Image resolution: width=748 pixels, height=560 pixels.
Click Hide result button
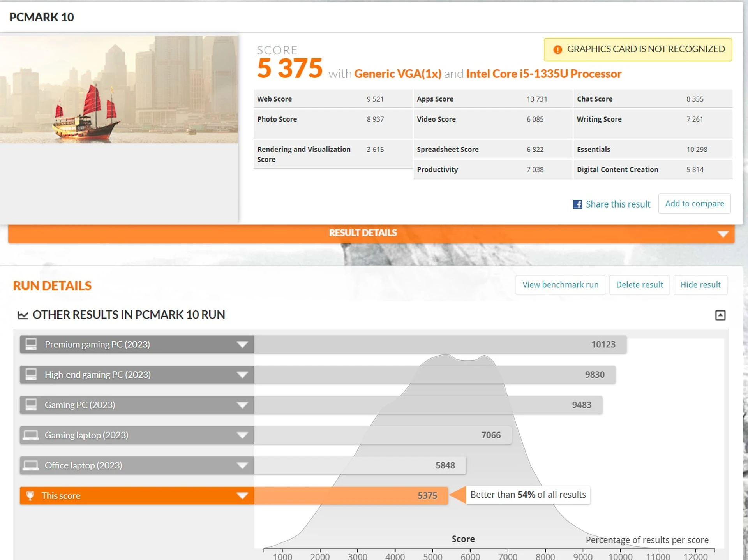coord(700,285)
